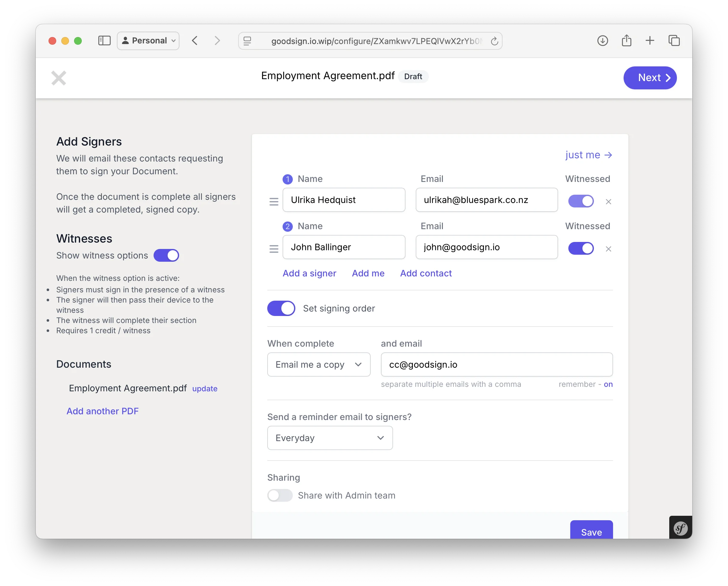Click the Safari downloads icon
This screenshot has height=586, width=728.
(603, 41)
